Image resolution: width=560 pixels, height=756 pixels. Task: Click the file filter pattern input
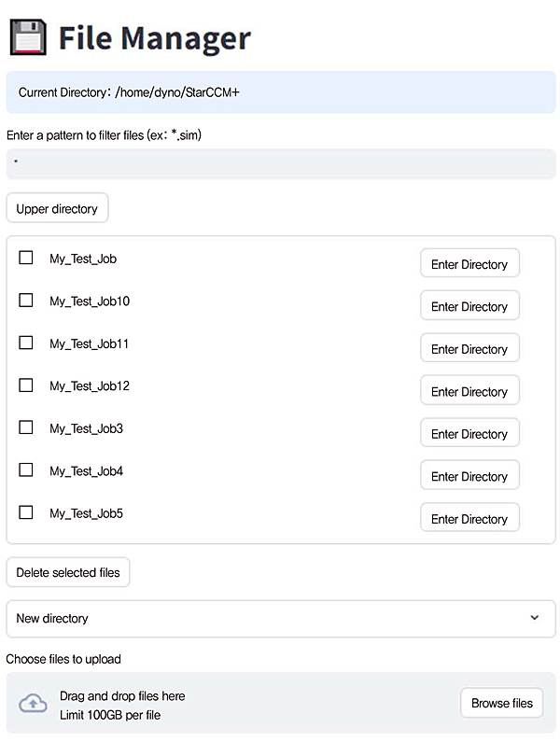[x=280, y=163]
